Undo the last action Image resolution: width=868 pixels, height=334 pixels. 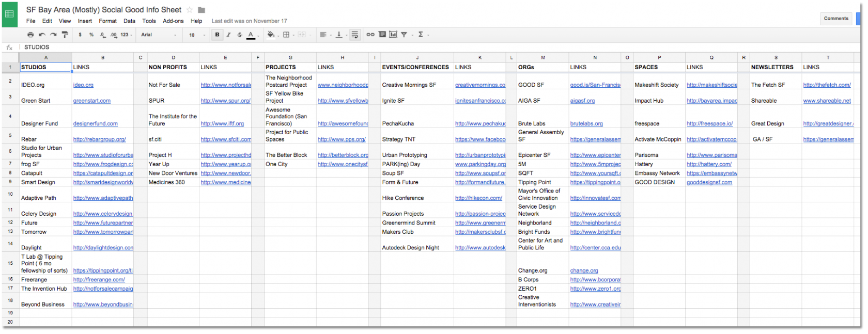42,35
